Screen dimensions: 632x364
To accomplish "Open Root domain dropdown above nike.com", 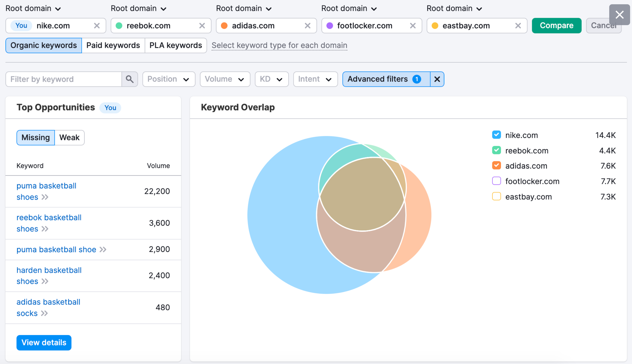I will 33,9.
